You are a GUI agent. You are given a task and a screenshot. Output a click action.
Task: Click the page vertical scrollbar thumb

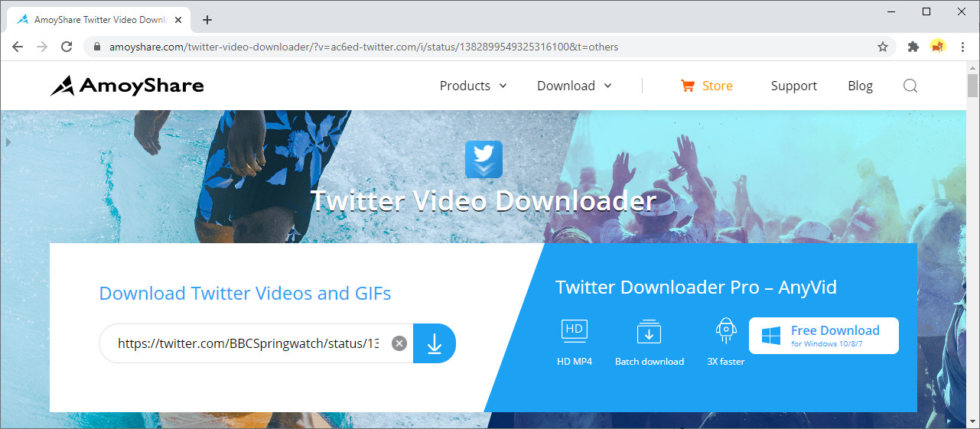[972, 85]
